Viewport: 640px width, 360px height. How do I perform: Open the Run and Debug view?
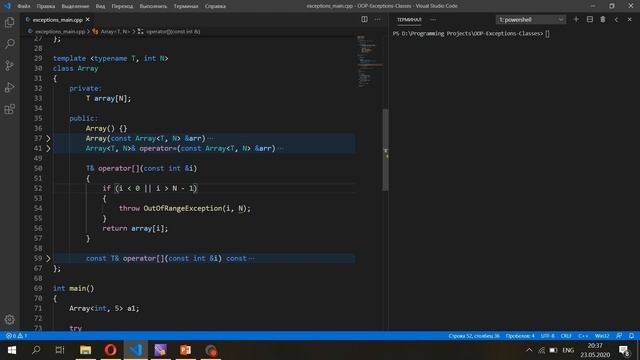(10, 87)
